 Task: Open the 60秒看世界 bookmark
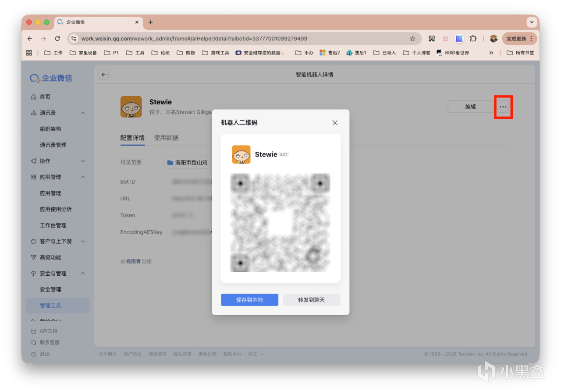tap(453, 53)
